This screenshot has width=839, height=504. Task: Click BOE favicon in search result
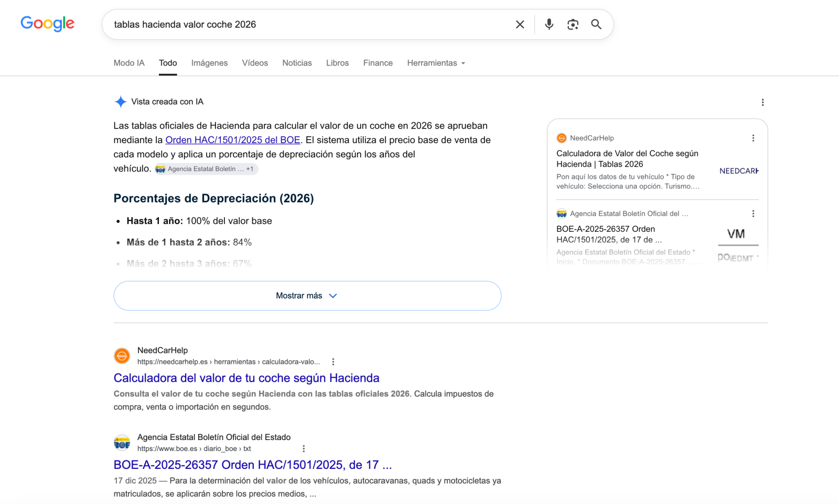[x=122, y=443]
